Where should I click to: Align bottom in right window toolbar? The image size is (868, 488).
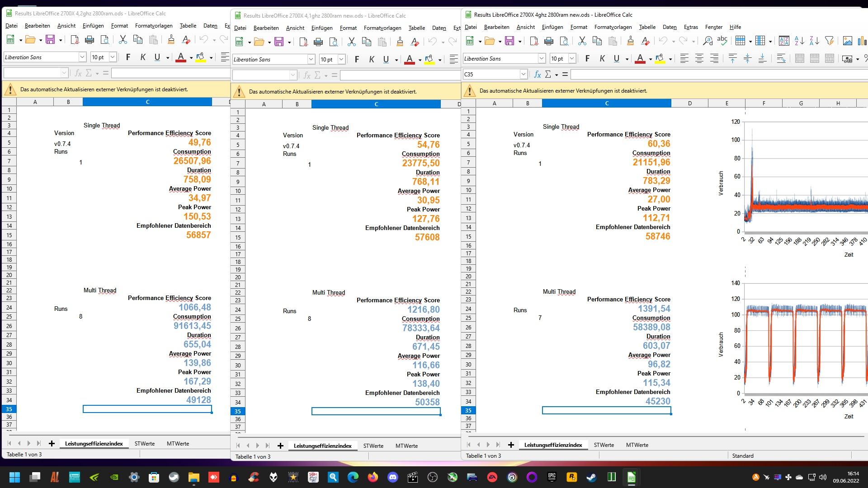click(762, 58)
